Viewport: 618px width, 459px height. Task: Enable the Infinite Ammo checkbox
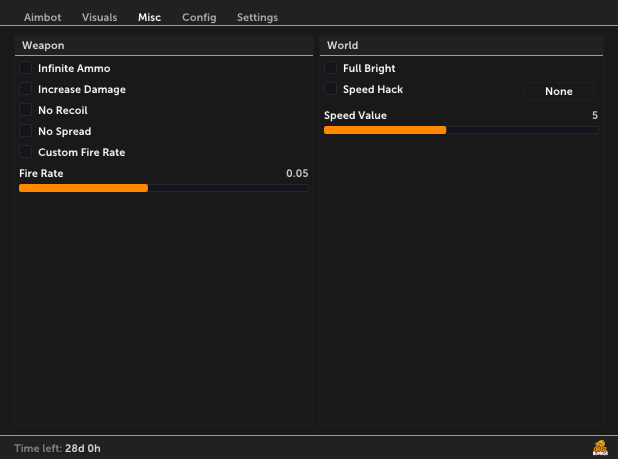[x=26, y=68]
